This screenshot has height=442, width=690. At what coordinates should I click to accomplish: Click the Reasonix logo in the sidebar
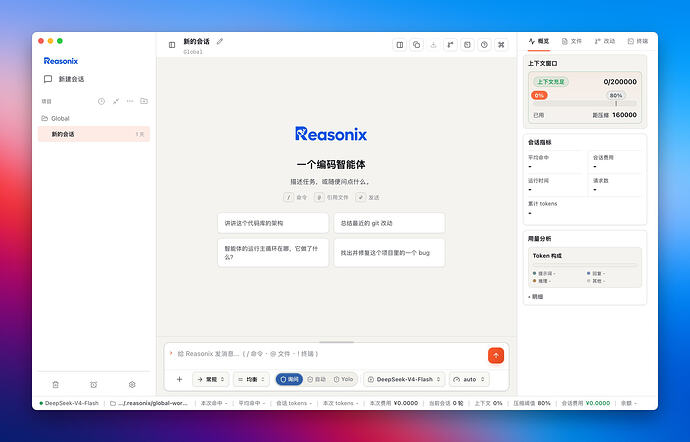[x=61, y=61]
